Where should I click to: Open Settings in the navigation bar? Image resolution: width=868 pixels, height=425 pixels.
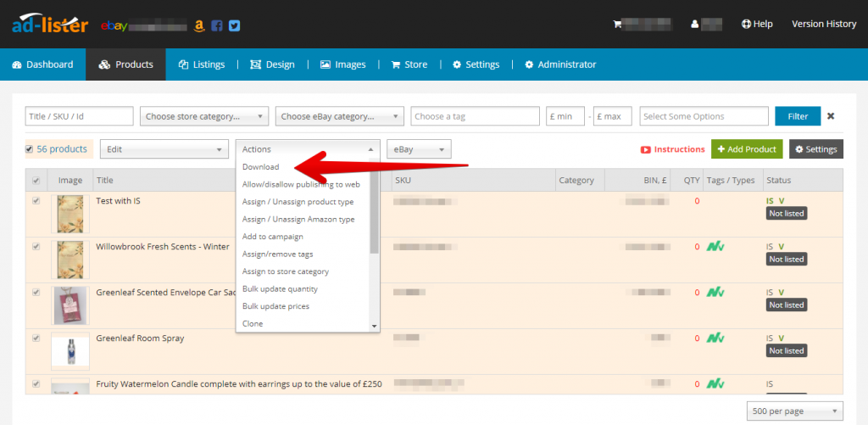(476, 64)
